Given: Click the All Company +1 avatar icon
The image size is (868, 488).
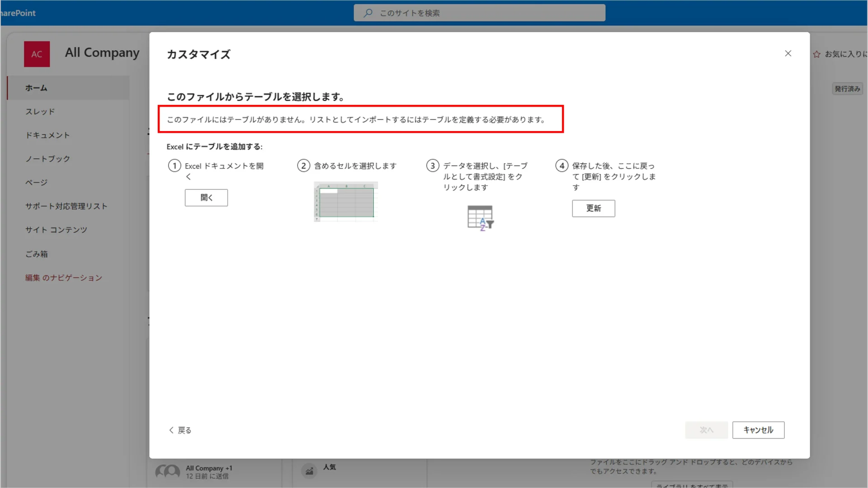Looking at the screenshot, I should pyautogui.click(x=167, y=472).
